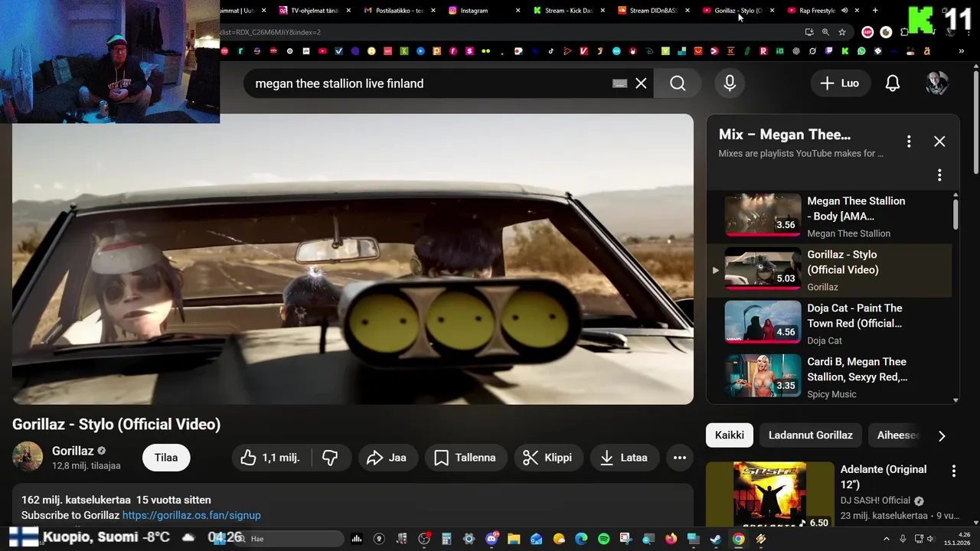Image resolution: width=980 pixels, height=551 pixels.
Task: Click the zoom magnifier in address bar
Action: (825, 32)
